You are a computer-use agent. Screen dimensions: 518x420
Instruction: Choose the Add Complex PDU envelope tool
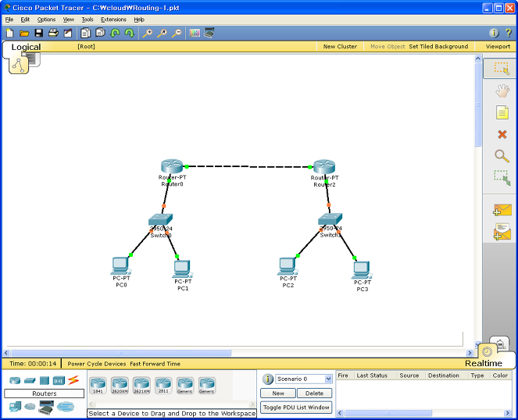(x=502, y=232)
